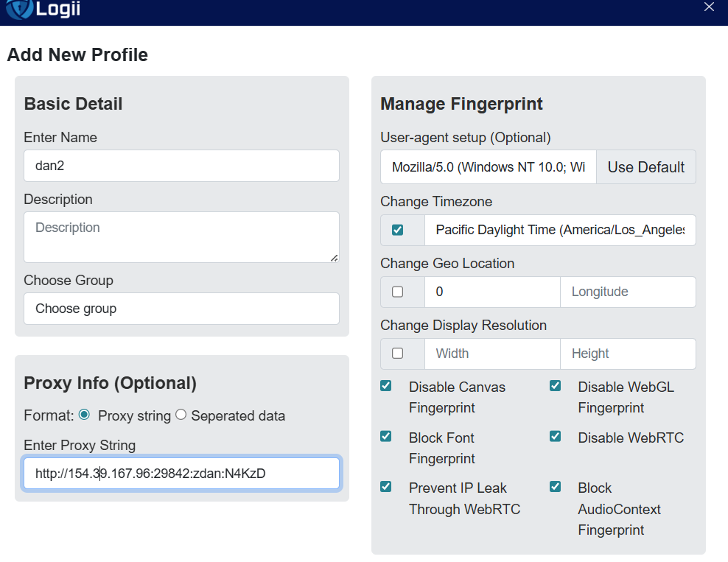Click the User-agent setup text field
Screen dimensions: 728x562
pos(488,167)
